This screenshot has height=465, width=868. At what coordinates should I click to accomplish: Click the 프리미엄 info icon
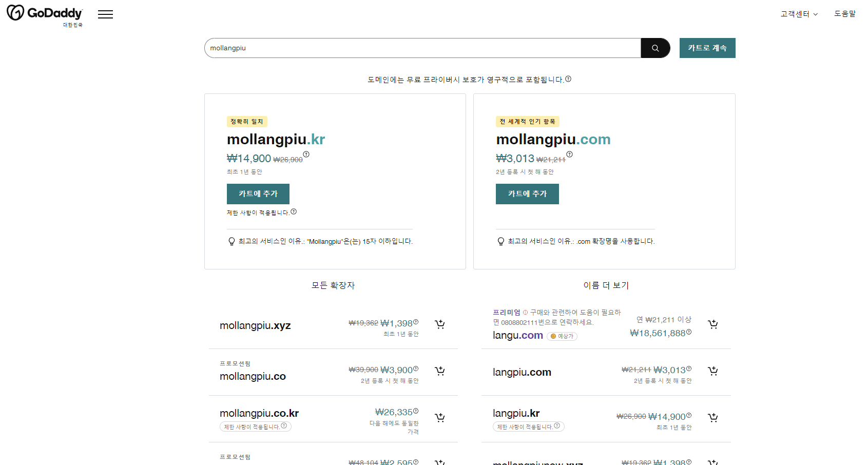click(x=525, y=312)
